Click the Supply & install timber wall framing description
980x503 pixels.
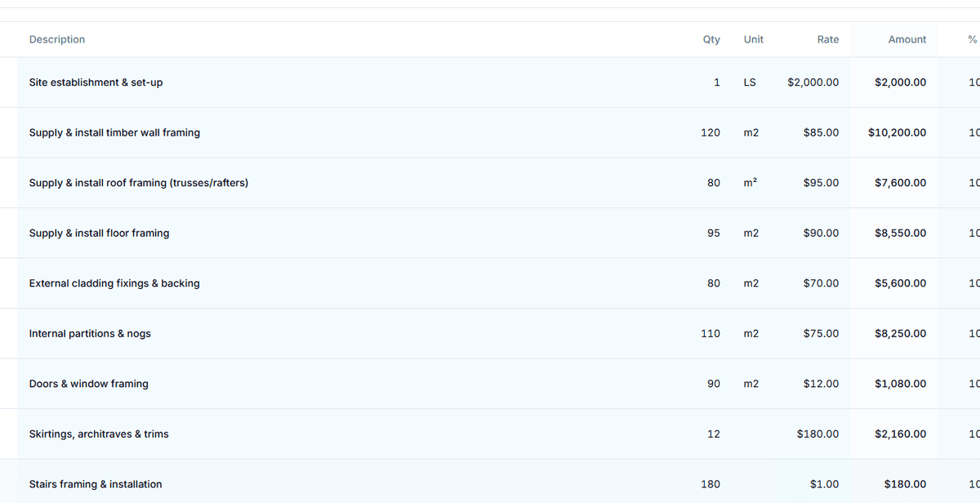tap(114, 132)
